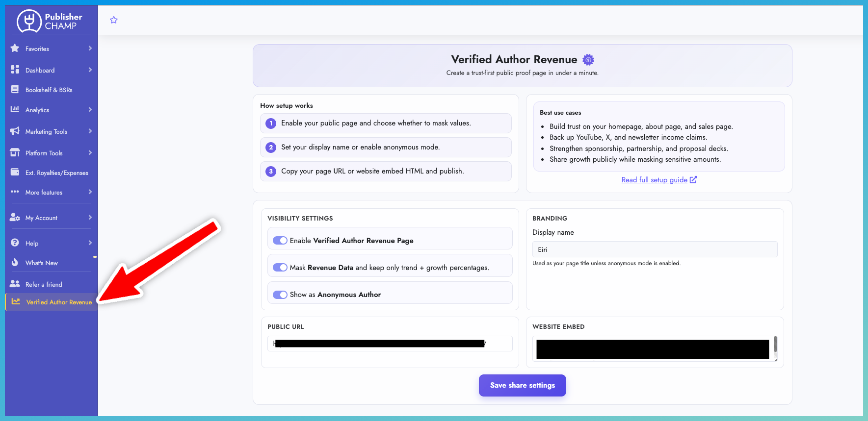Click the star favorite icon in the top bar
This screenshot has width=868, height=421.
pyautogui.click(x=114, y=20)
